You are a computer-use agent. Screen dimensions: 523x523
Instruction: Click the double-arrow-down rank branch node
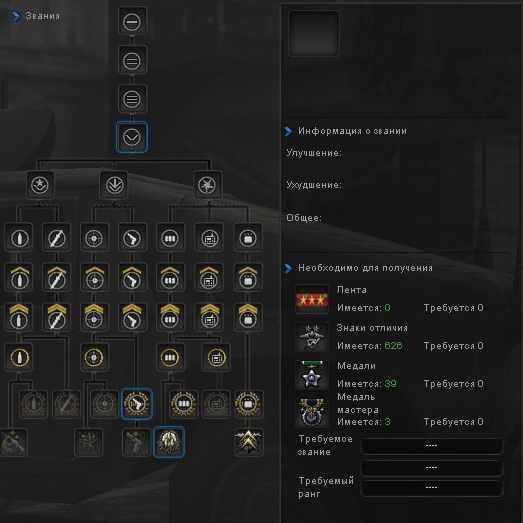[114, 185]
